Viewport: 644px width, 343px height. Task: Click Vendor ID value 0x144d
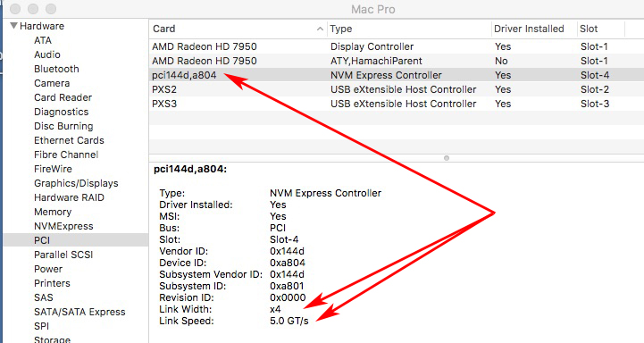[x=287, y=251]
